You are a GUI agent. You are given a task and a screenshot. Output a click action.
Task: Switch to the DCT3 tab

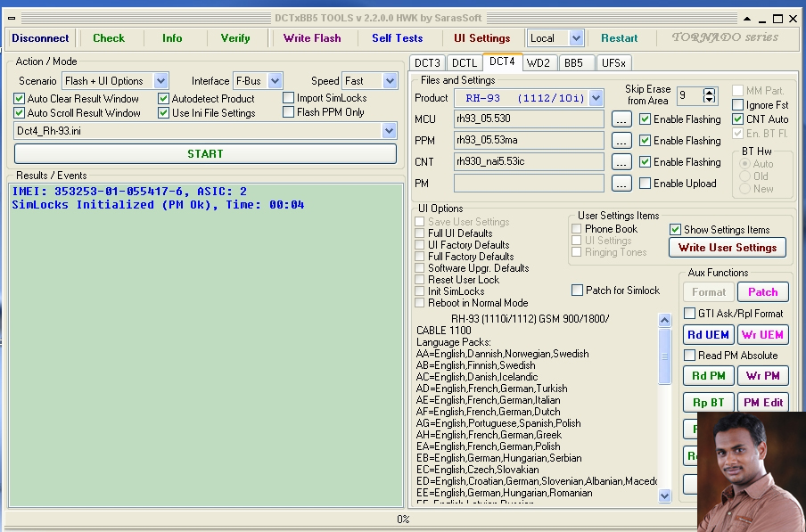(x=427, y=63)
